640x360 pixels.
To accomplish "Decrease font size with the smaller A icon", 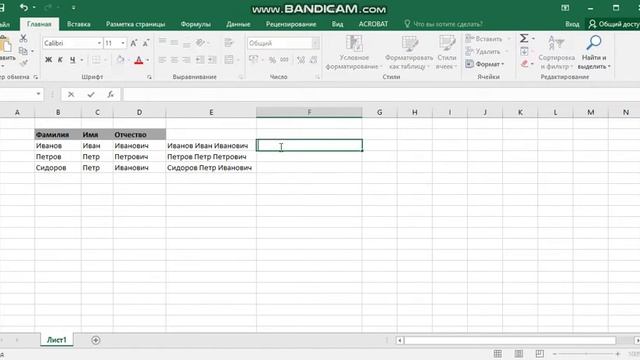I will click(x=146, y=43).
